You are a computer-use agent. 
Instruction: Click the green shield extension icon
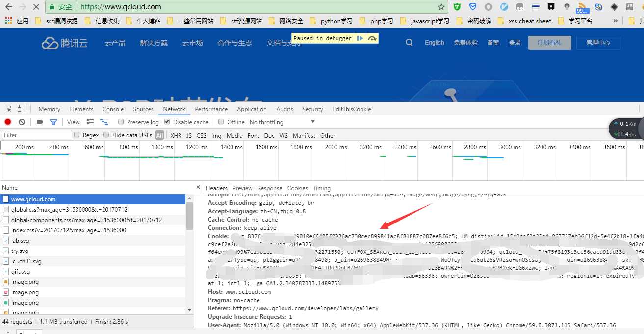457,7
